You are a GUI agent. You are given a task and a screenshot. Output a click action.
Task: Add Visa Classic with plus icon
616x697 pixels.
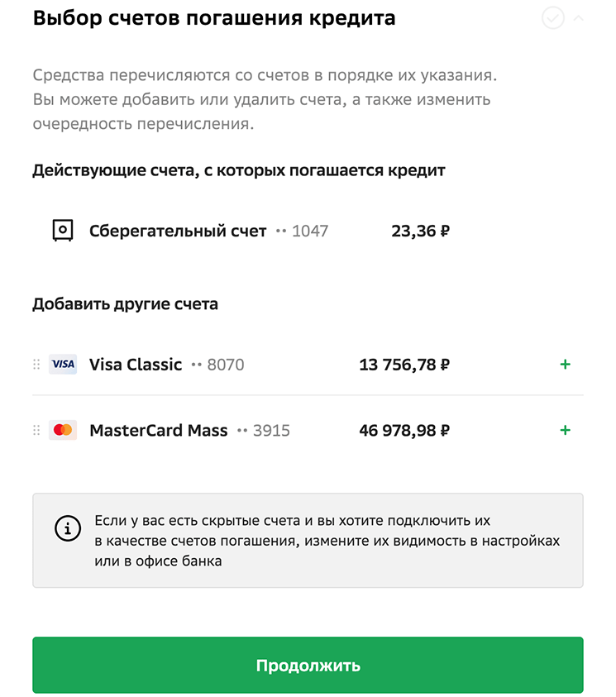566,365
